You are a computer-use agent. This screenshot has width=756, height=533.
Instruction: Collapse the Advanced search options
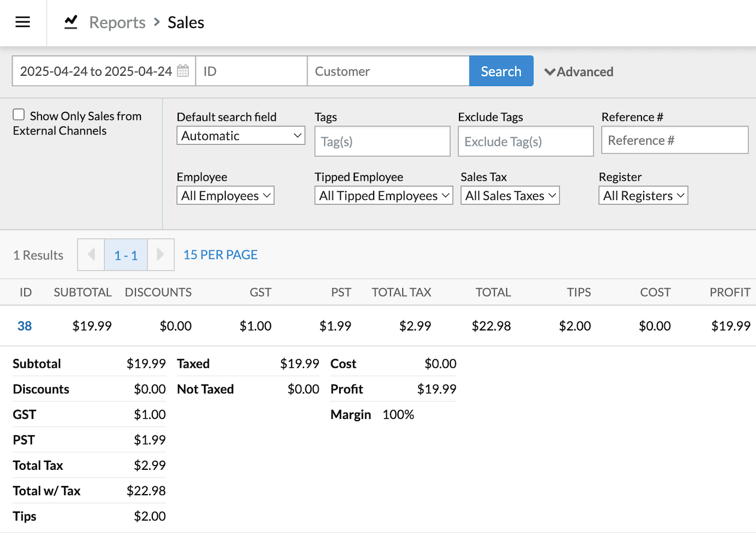(x=579, y=71)
